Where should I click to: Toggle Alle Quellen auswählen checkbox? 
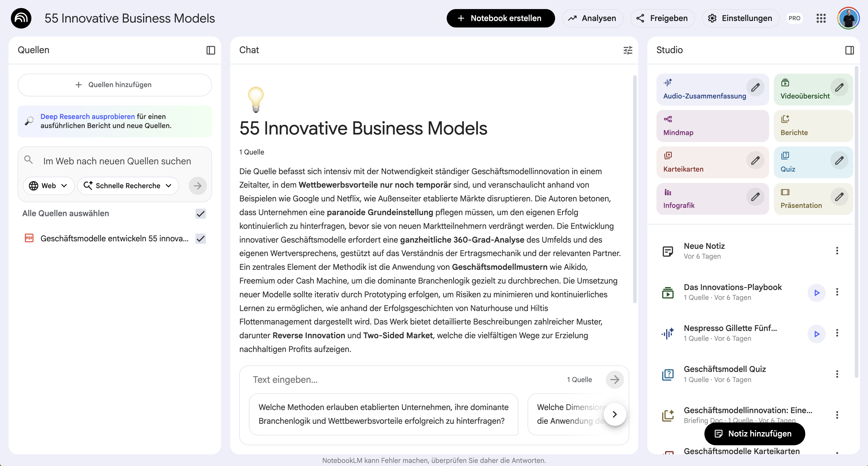[x=200, y=214]
